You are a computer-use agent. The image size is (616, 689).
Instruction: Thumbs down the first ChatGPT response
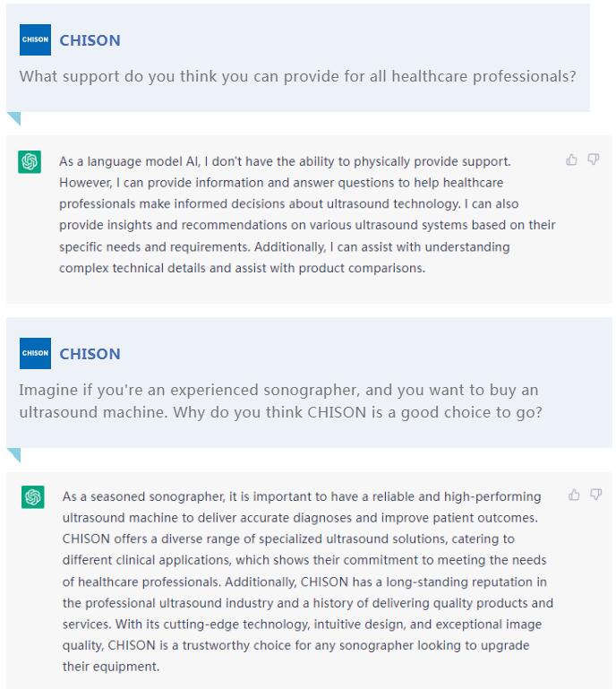click(x=594, y=159)
